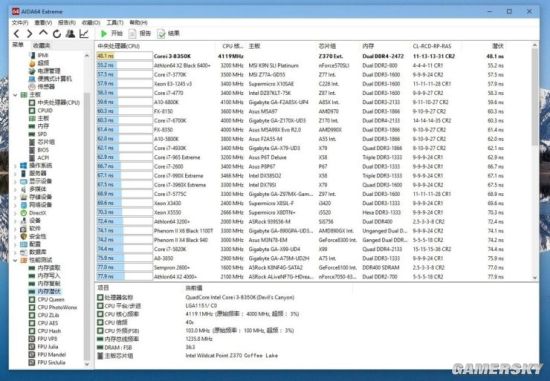Click the back navigation arrow in toolbar
This screenshot has height=381, width=550.
16,34
